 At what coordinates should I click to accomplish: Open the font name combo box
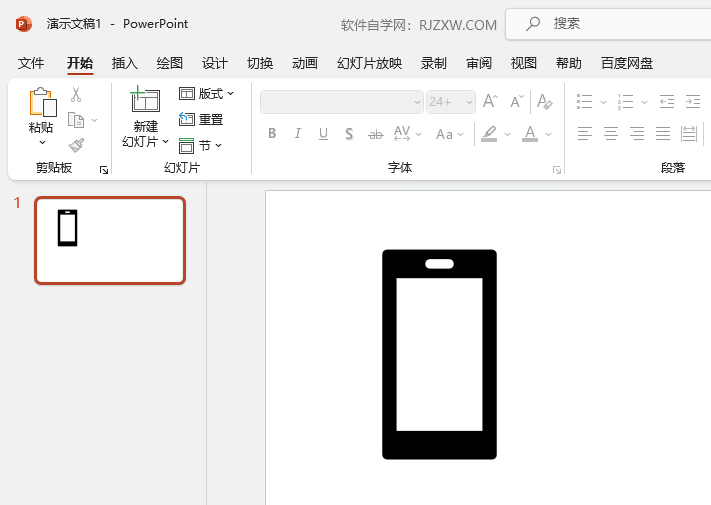coord(342,102)
